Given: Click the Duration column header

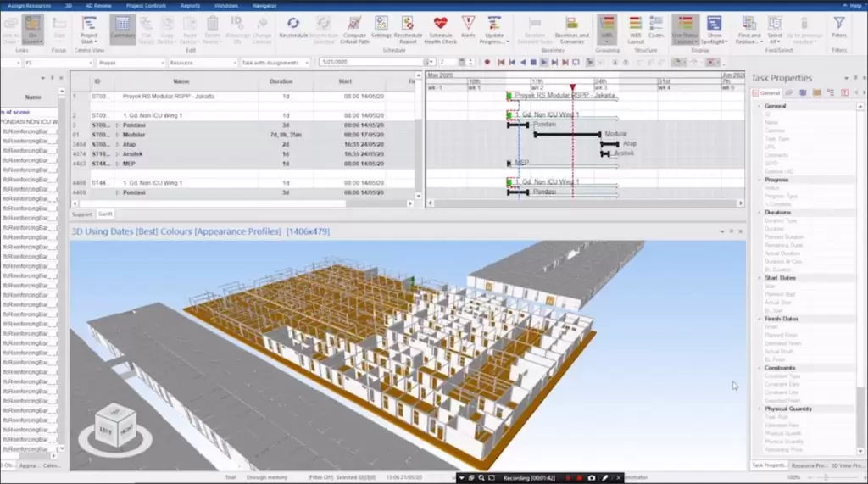Looking at the screenshot, I should click(x=281, y=81).
